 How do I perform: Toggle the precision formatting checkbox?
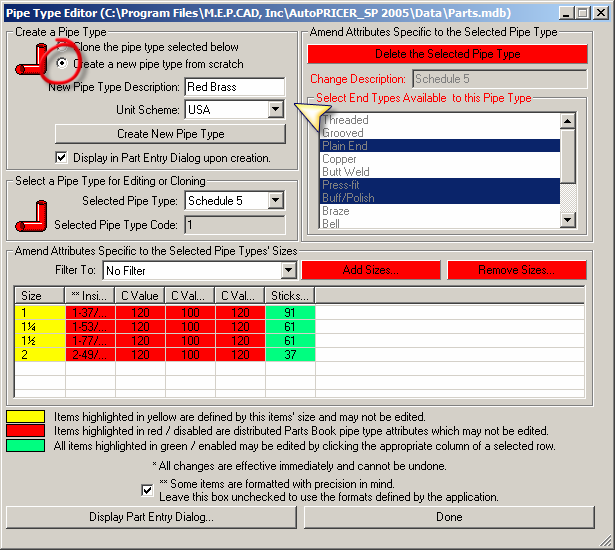[x=148, y=489]
